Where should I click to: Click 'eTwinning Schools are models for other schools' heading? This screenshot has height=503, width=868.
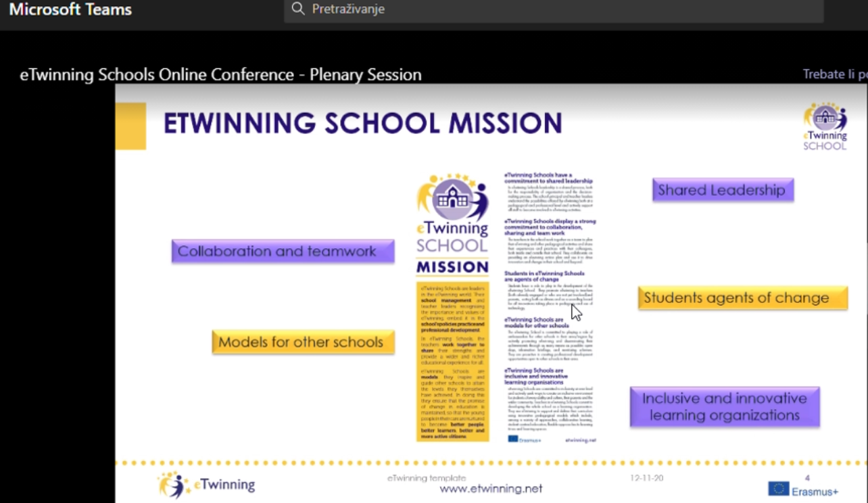click(x=538, y=322)
